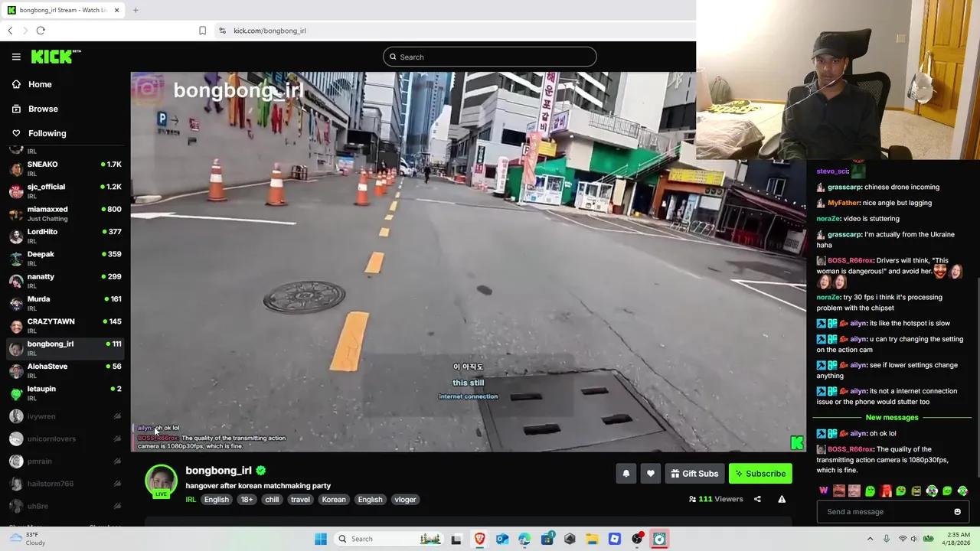Open the emoji picker in chat box
The image size is (980, 551).
click(x=957, y=512)
